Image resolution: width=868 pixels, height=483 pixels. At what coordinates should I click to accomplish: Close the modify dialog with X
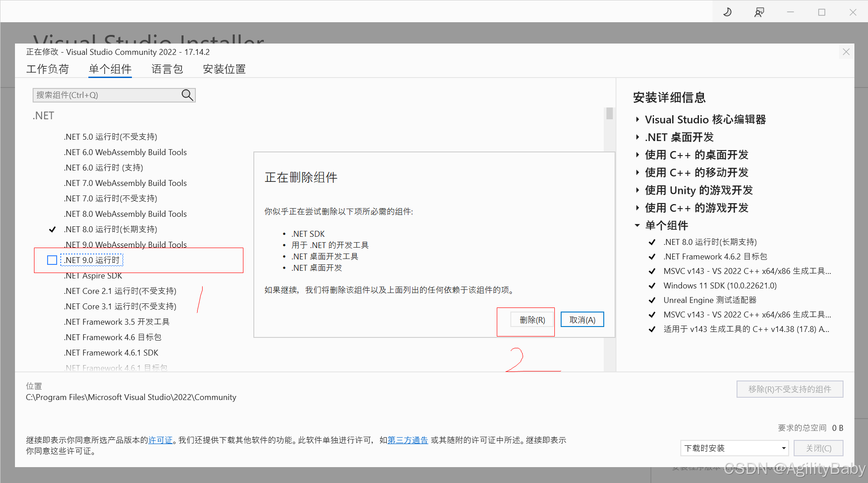(x=846, y=52)
